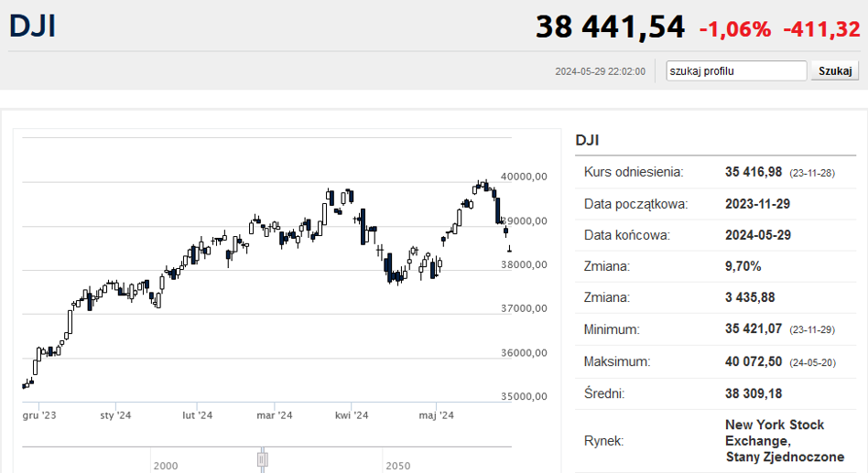Click the 40000,00 axis label on the chart
This screenshot has width=868, height=473.
(524, 177)
